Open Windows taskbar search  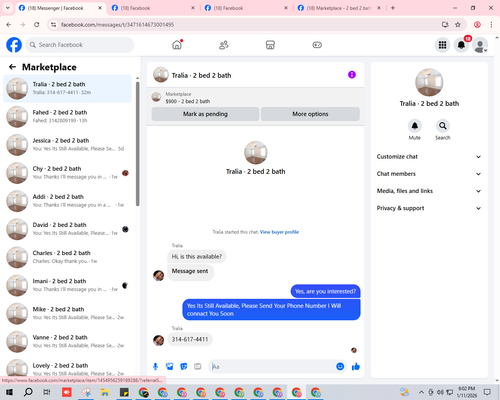28,392
